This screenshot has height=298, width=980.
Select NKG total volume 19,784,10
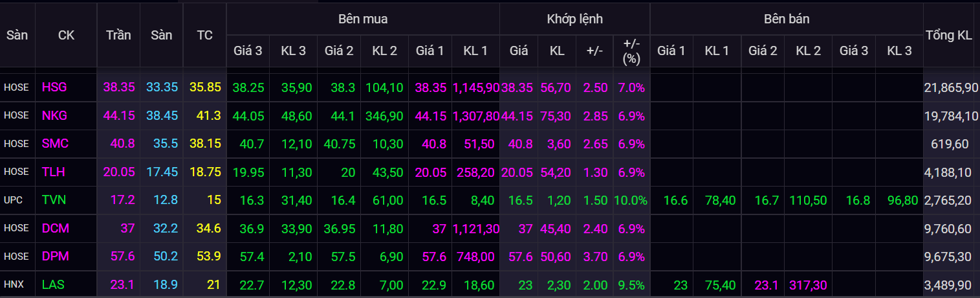[x=950, y=115]
